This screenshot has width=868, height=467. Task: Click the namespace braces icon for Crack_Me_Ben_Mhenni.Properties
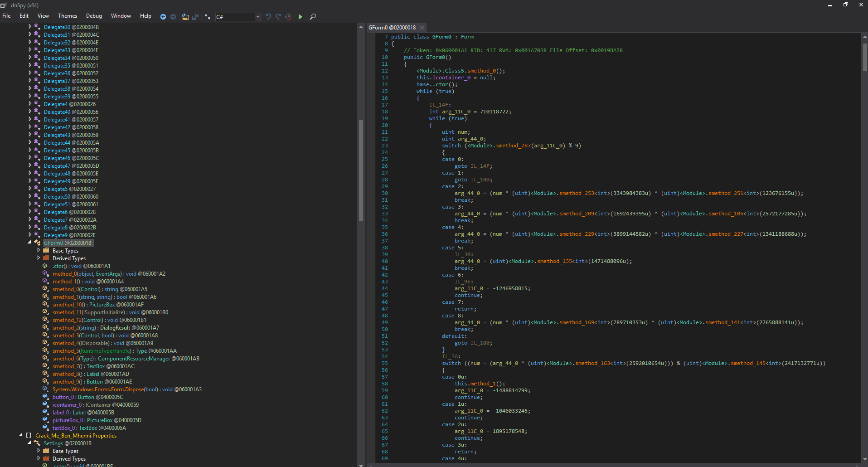point(29,435)
